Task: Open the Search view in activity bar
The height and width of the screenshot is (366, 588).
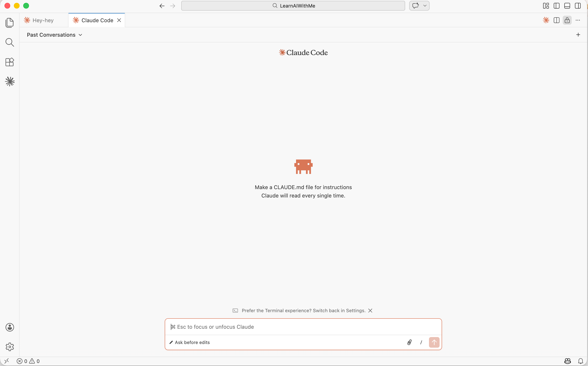Action: [9, 42]
